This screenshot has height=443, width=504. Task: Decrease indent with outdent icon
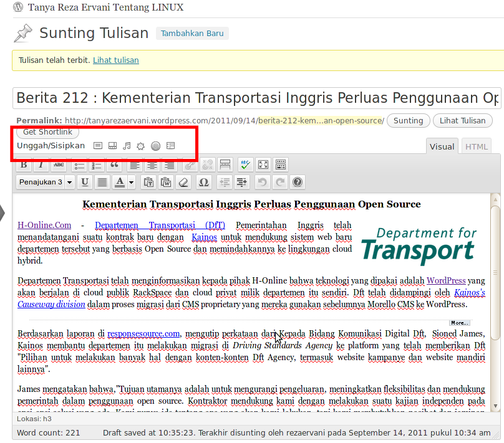tap(225, 182)
